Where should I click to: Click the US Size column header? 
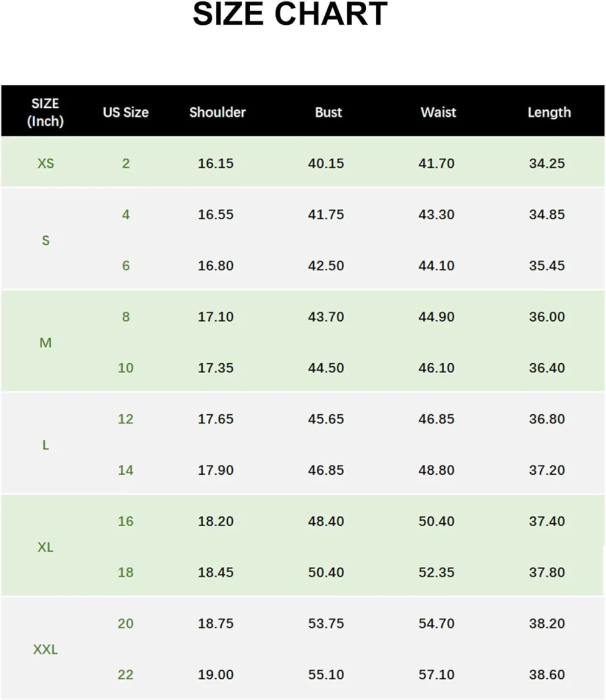pos(125,112)
